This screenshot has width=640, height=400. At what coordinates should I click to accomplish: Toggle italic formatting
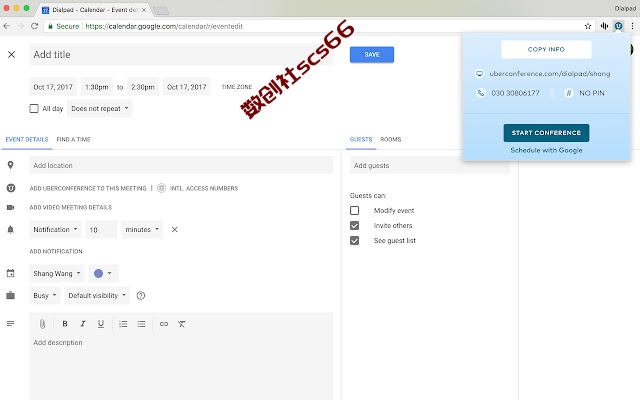coord(83,324)
